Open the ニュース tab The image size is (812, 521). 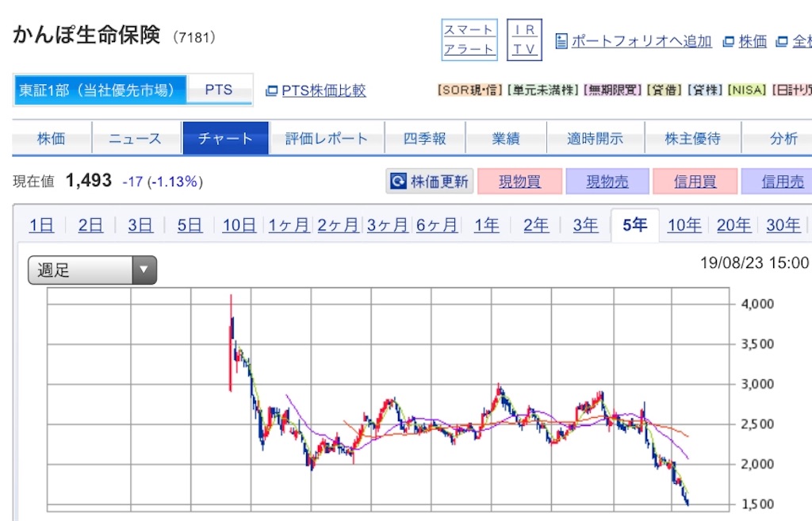136,138
